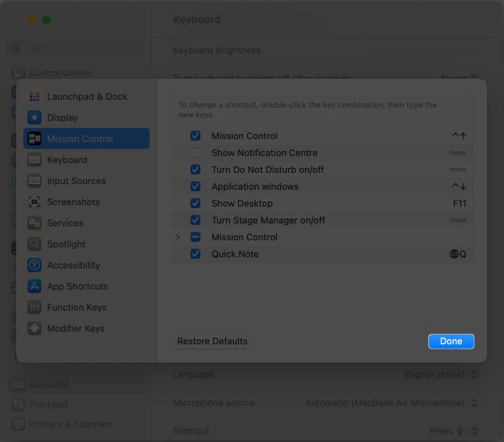Open the dictation Shortcut dropdown
This screenshot has width=504, height=442.
[x=453, y=431]
